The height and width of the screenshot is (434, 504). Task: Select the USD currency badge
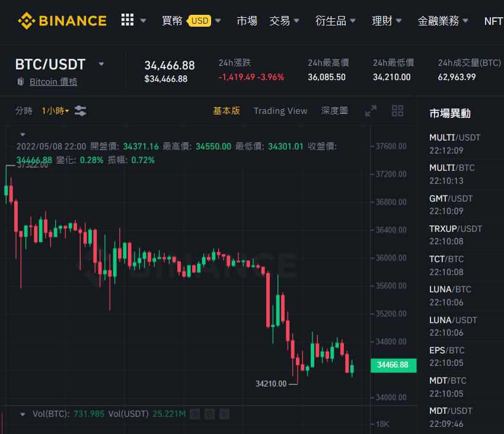click(x=199, y=21)
